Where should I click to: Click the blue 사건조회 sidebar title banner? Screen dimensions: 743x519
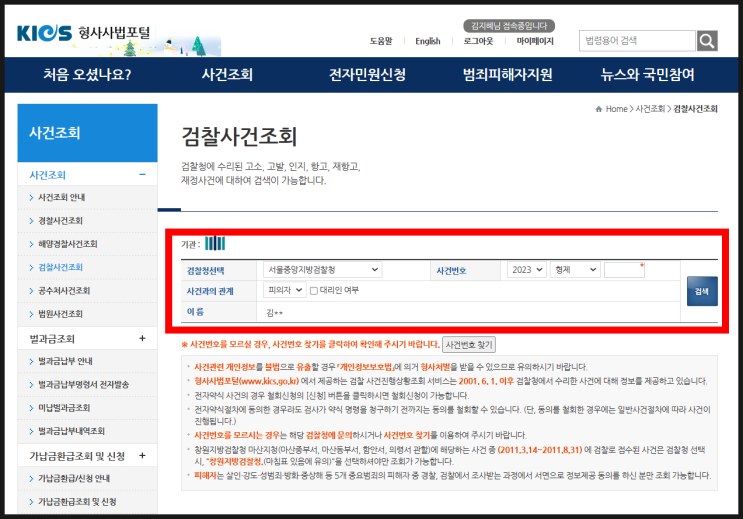click(87, 133)
